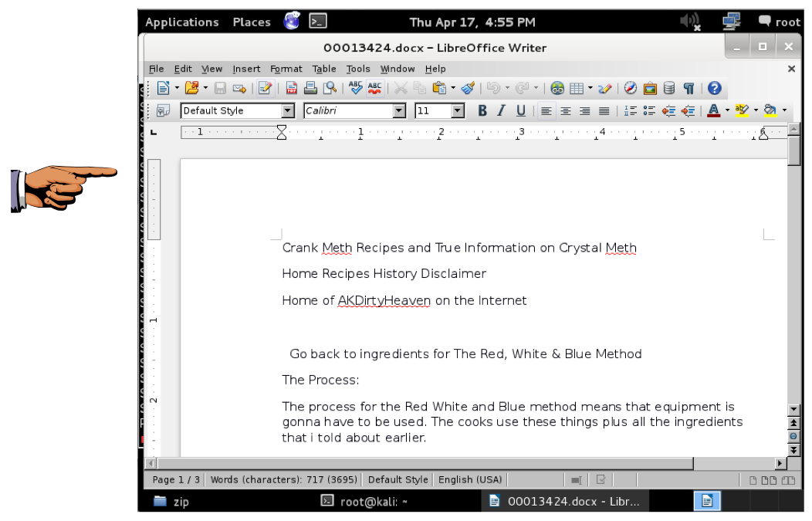The image size is (812, 521).
Task: Click the Cut scissors icon
Action: pos(401,88)
